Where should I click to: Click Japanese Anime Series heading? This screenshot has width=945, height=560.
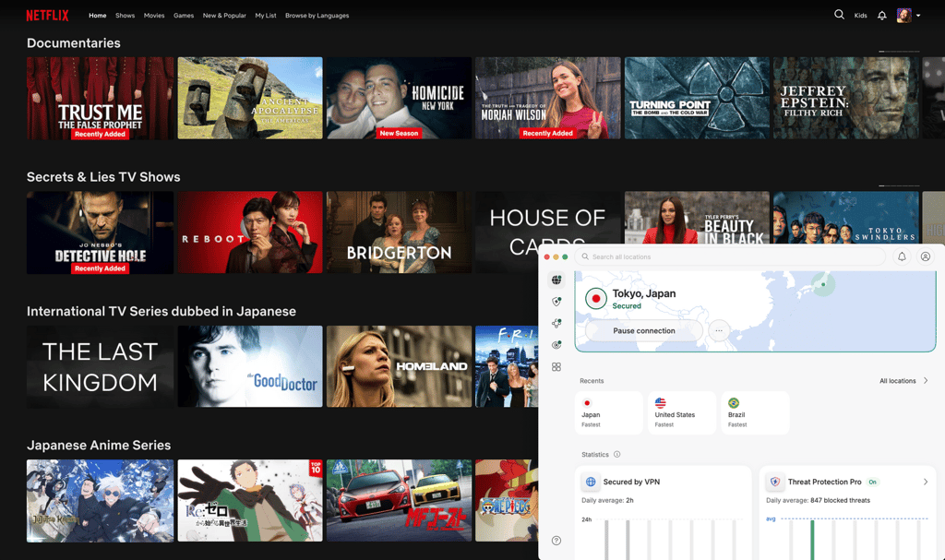[x=98, y=446]
